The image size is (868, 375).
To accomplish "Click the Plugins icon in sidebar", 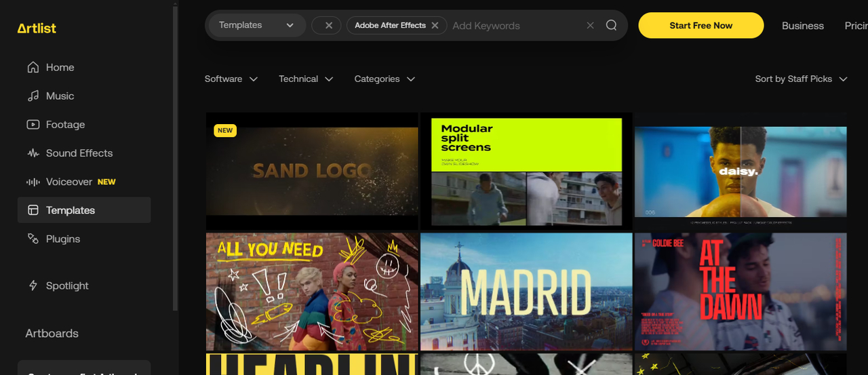I will point(33,239).
